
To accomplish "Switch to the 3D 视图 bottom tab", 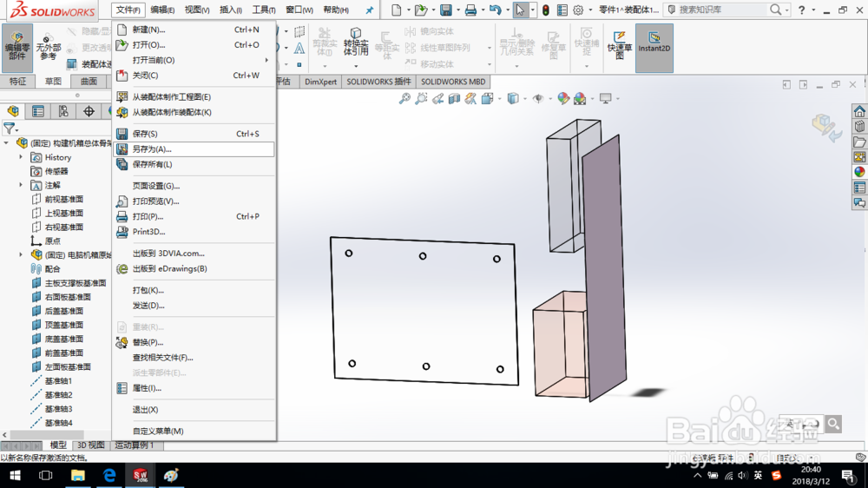I will pos(91,445).
